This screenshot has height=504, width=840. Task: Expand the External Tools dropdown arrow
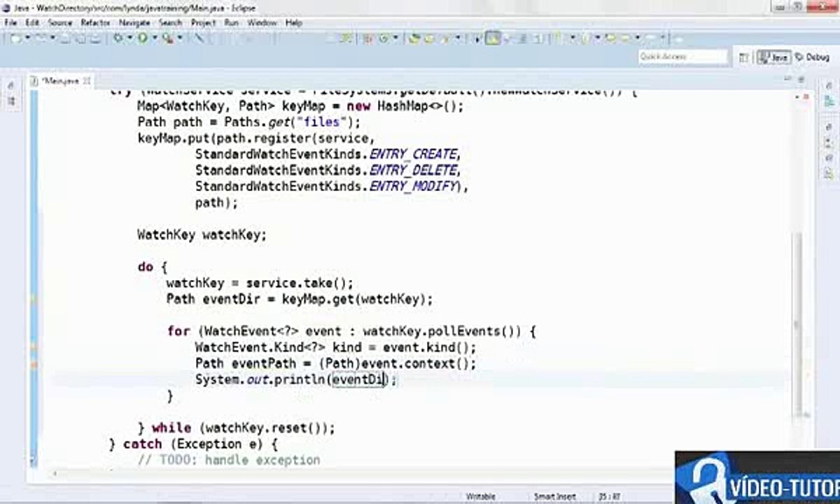pyautogui.click(x=180, y=38)
